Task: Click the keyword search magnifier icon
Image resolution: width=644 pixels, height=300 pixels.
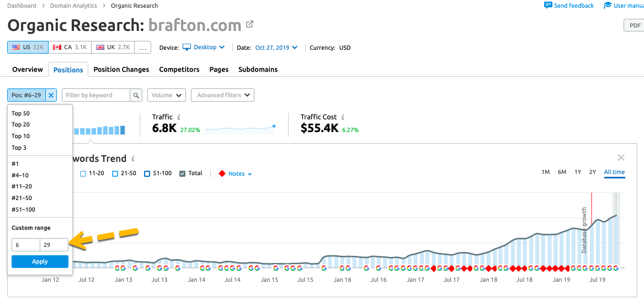Action: click(136, 95)
